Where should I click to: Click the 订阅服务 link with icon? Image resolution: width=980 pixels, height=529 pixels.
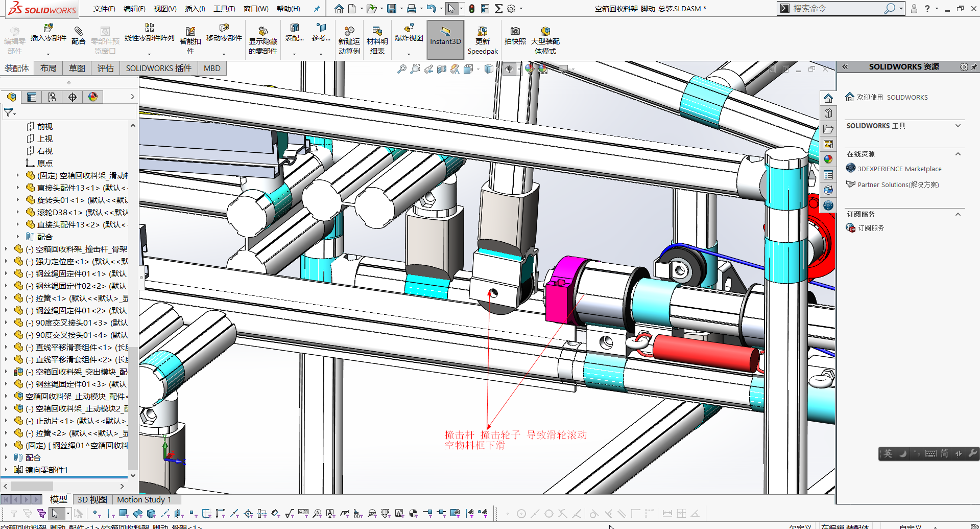(865, 228)
